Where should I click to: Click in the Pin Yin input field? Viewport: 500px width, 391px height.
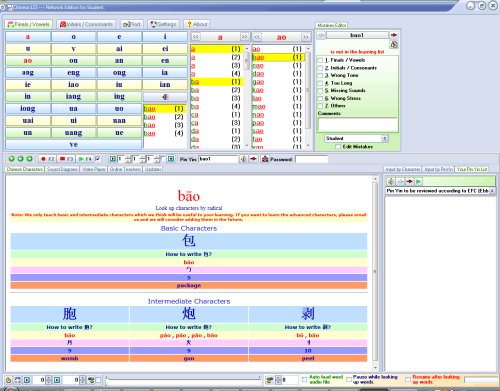(218, 159)
